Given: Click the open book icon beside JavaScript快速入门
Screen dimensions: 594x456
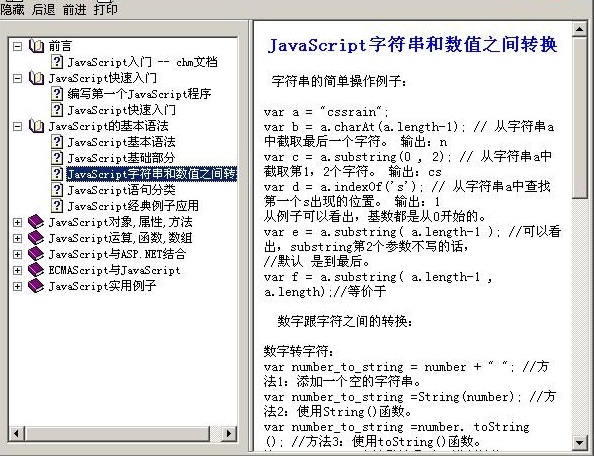Looking at the screenshot, I should 36,78.
